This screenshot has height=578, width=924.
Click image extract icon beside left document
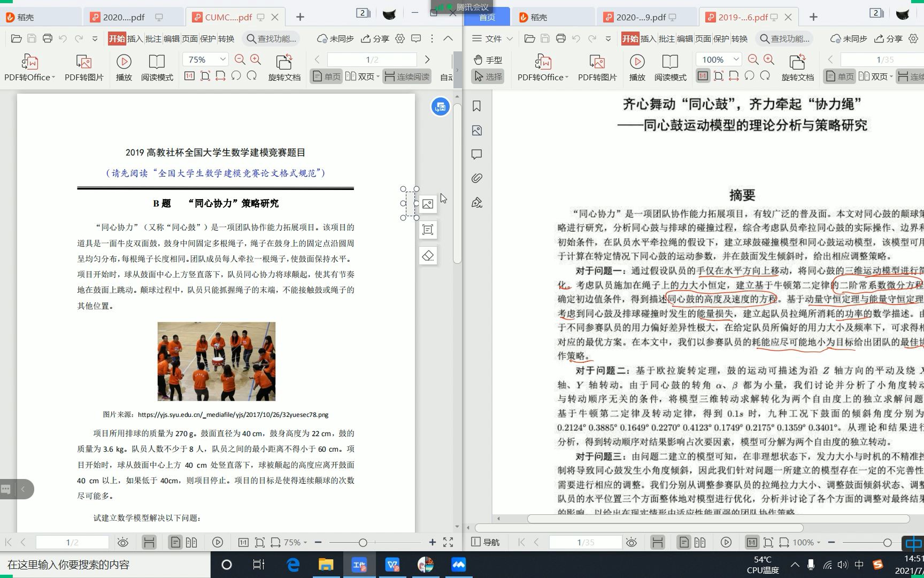428,204
